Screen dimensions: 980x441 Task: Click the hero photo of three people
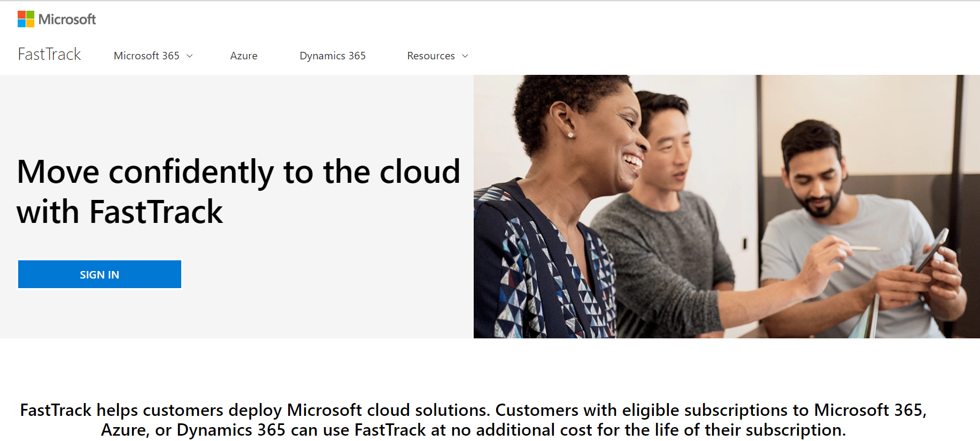tap(727, 206)
